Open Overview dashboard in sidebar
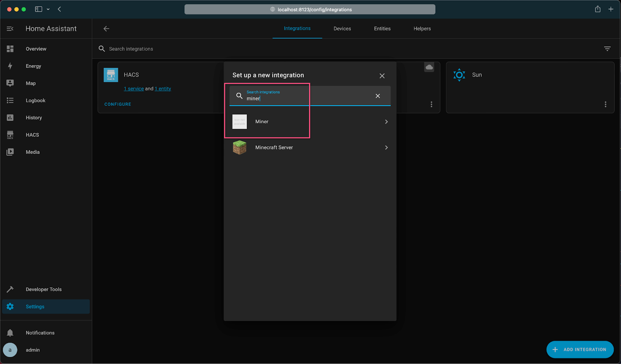Viewport: 621px width, 364px height. point(46,49)
